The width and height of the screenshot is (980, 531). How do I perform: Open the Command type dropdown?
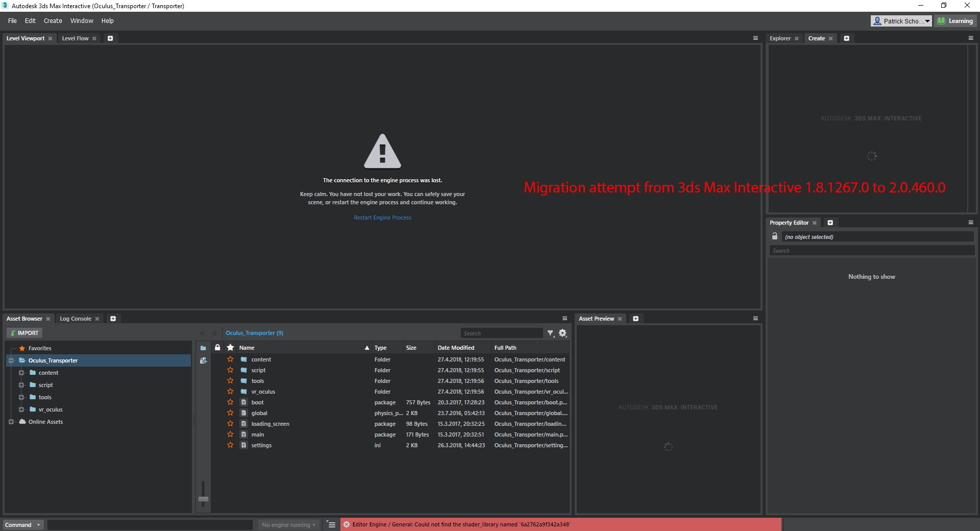[x=23, y=525]
